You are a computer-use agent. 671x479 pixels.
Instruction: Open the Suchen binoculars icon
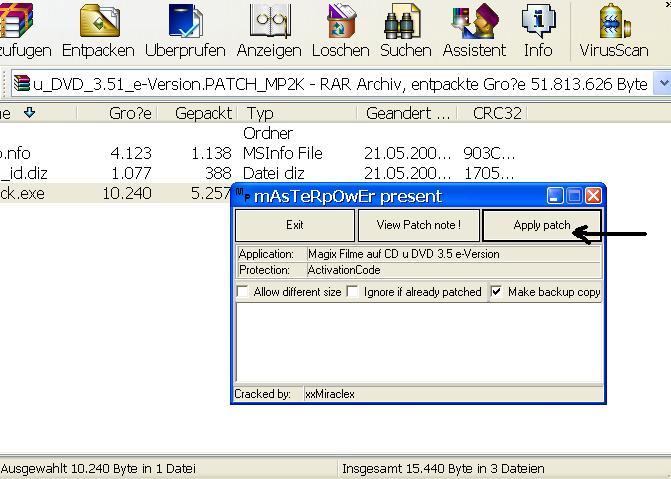406,24
